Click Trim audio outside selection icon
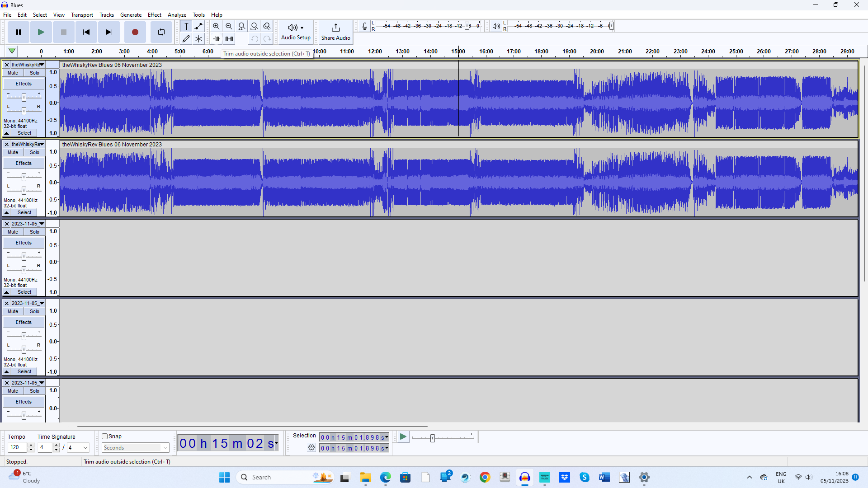The image size is (868, 488). point(217,39)
